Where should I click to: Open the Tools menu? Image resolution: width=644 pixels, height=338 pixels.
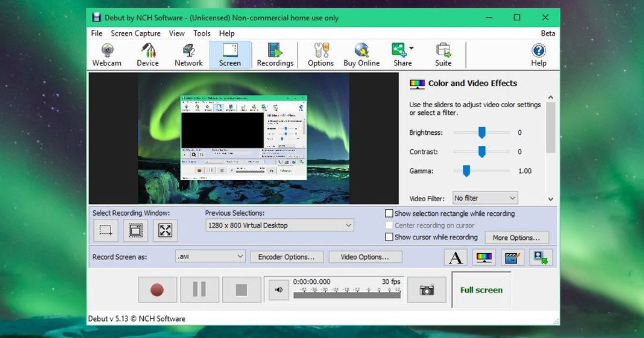[x=202, y=33]
